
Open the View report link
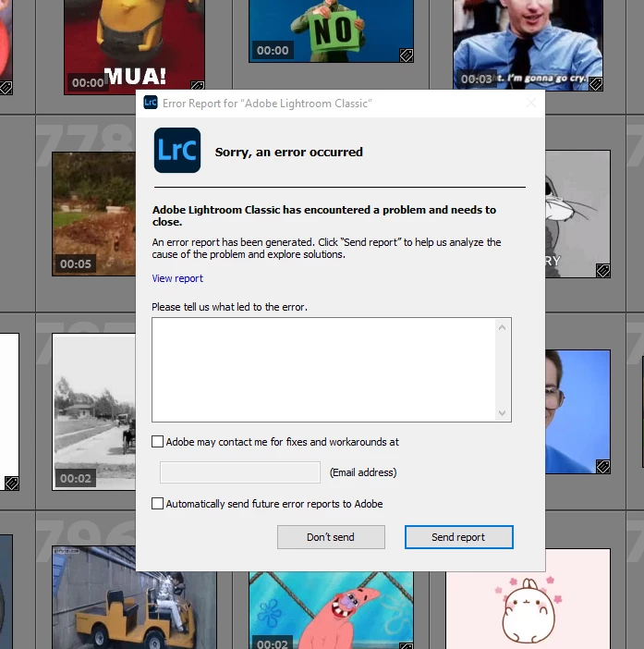[177, 278]
